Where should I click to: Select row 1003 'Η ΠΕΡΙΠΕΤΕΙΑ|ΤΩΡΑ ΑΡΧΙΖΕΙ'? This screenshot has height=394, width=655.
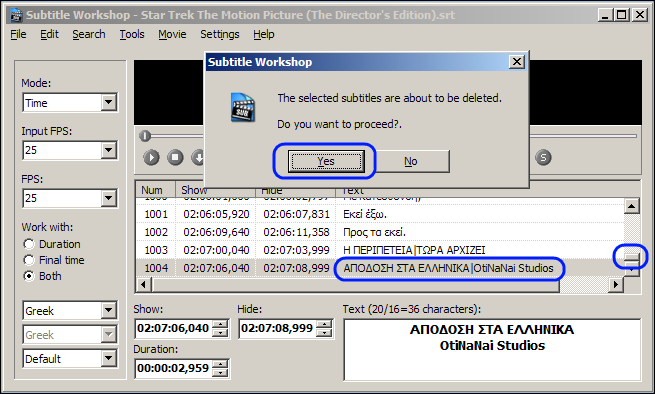point(380,250)
